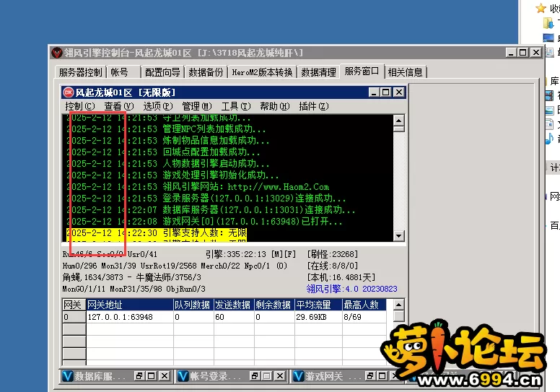
Task: Click the 平均流量 column header
Action: click(318, 305)
